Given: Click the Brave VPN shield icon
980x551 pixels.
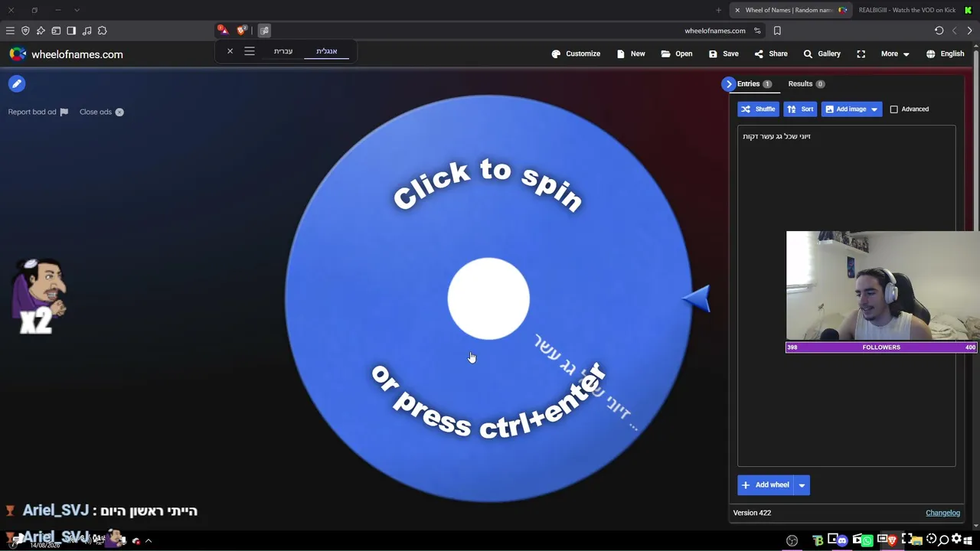Looking at the screenshot, I should click(x=25, y=31).
